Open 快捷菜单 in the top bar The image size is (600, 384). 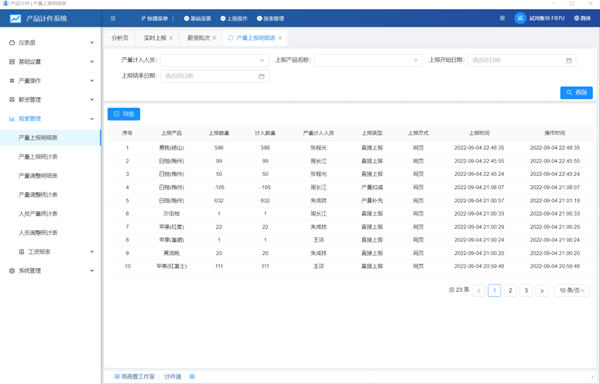pos(155,18)
